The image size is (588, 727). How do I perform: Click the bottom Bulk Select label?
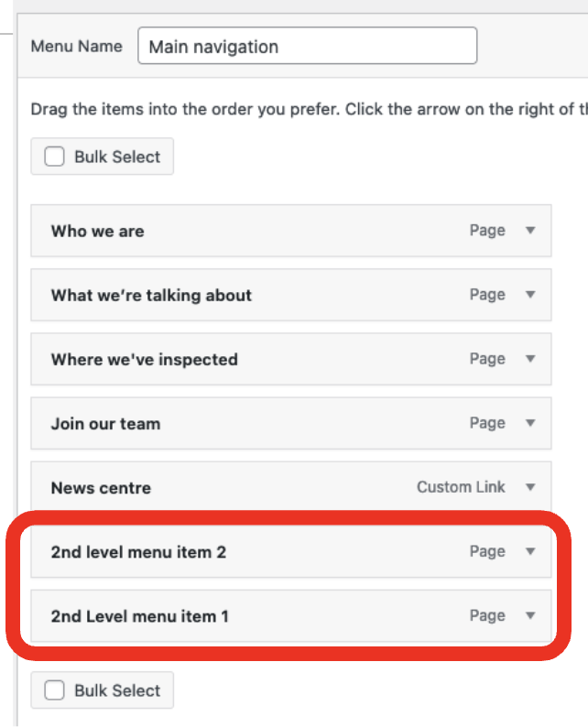(x=117, y=690)
